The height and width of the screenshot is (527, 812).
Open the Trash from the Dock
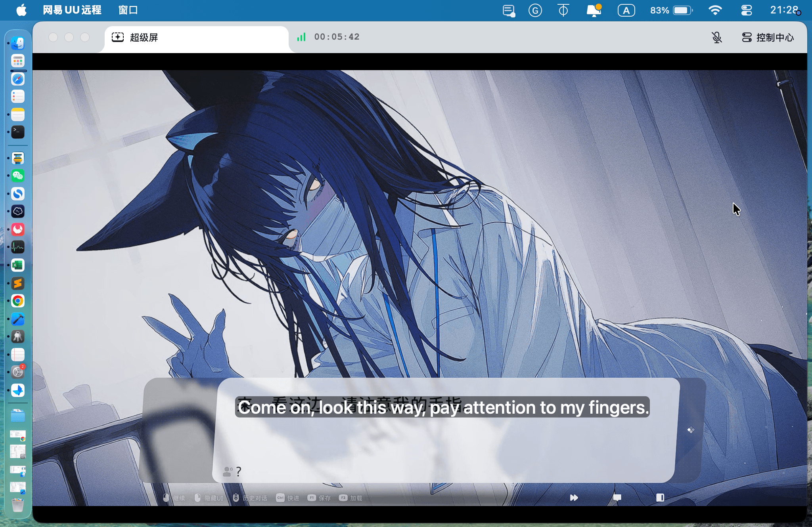pos(18,505)
